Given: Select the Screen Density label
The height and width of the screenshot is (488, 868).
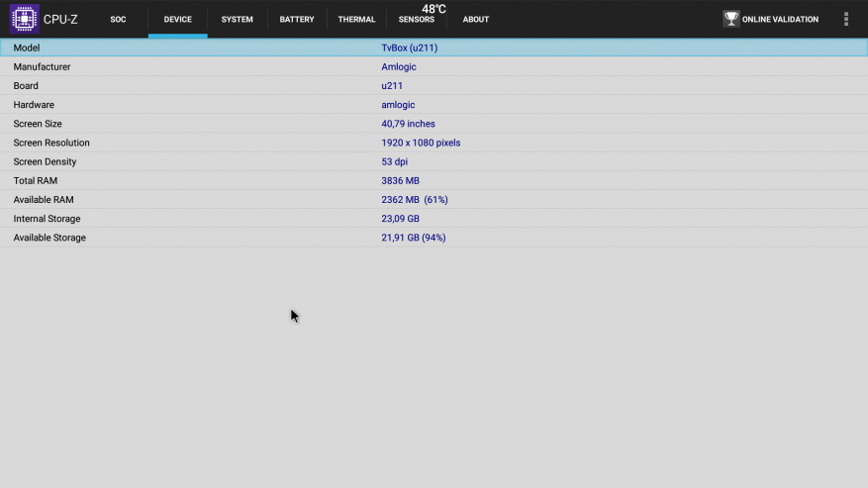Looking at the screenshot, I should pyautogui.click(x=45, y=161).
